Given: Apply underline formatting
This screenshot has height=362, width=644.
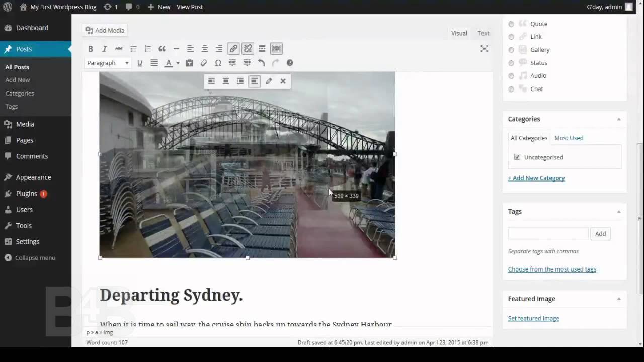Looking at the screenshot, I should click(140, 63).
